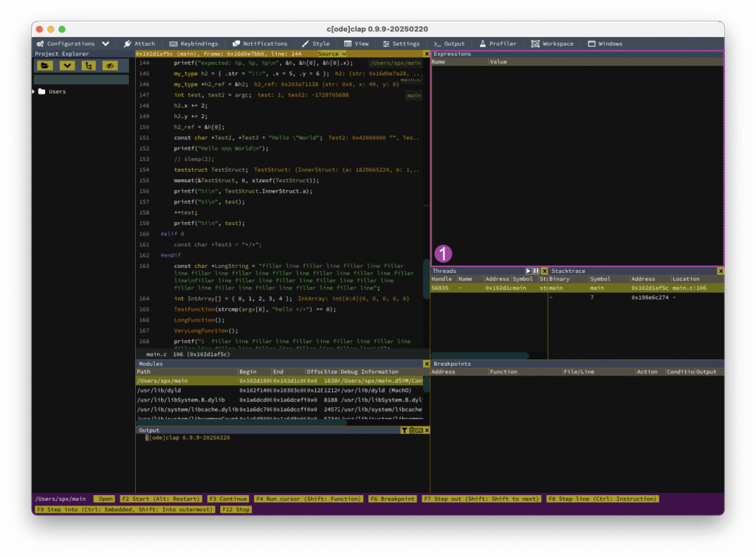Close the Modules panel

[426, 364]
